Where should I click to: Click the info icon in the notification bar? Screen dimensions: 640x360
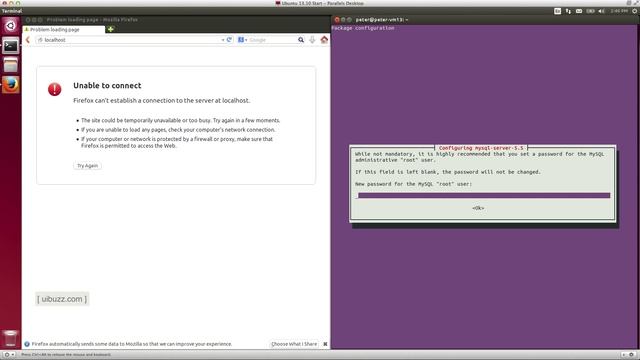click(27, 344)
